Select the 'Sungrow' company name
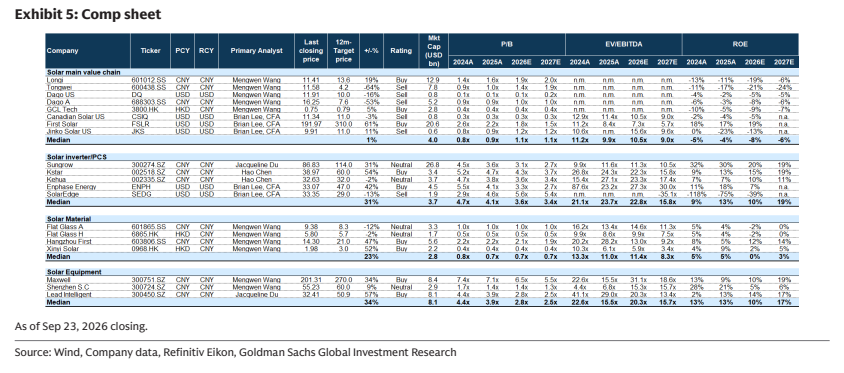 [x=59, y=165]
